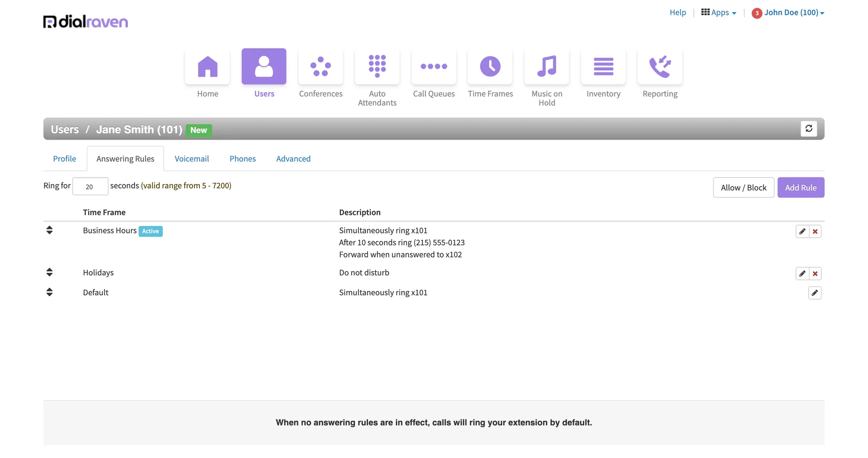The image size is (868, 458).
Task: Click the Business Hours time frame name
Action: coord(110,230)
